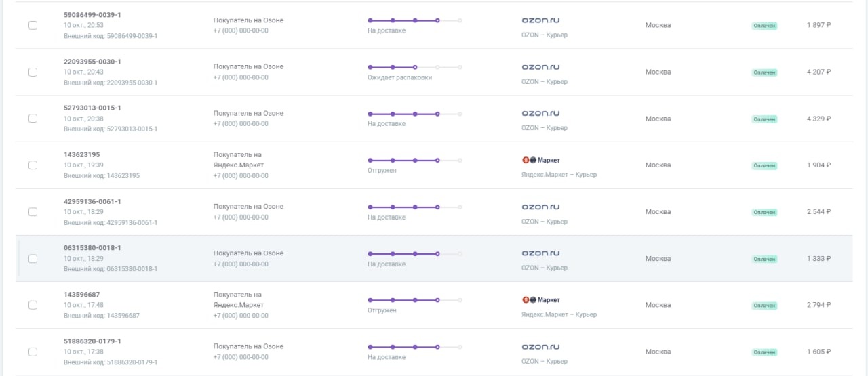
Task: Click progress tracker for 'Ожидает распаковки' order
Action: [414, 67]
